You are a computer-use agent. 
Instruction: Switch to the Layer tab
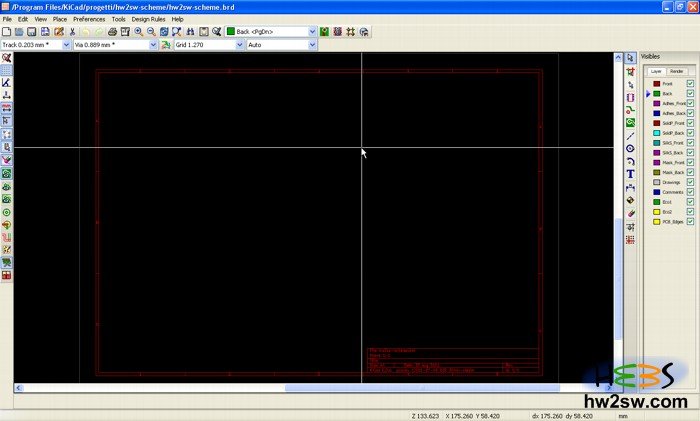click(x=656, y=71)
